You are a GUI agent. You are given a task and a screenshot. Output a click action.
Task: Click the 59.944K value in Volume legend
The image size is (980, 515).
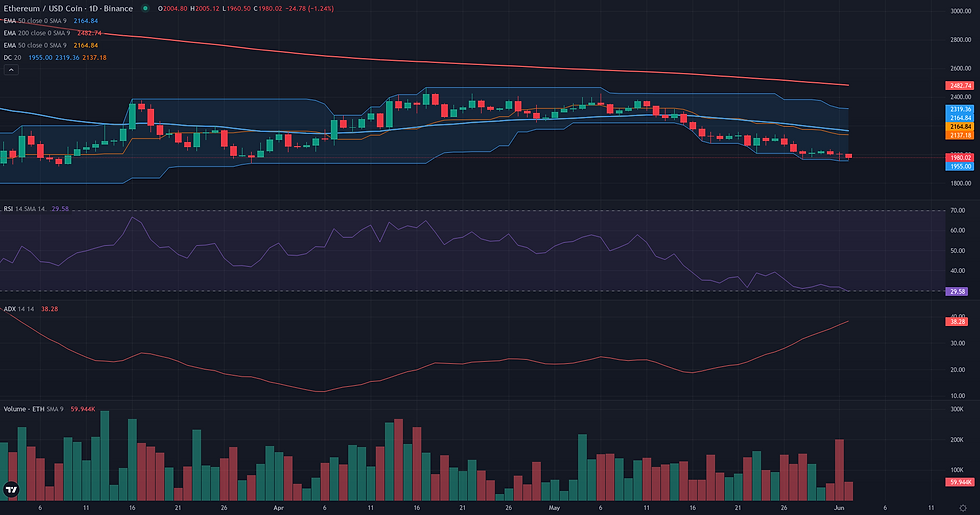click(x=82, y=409)
